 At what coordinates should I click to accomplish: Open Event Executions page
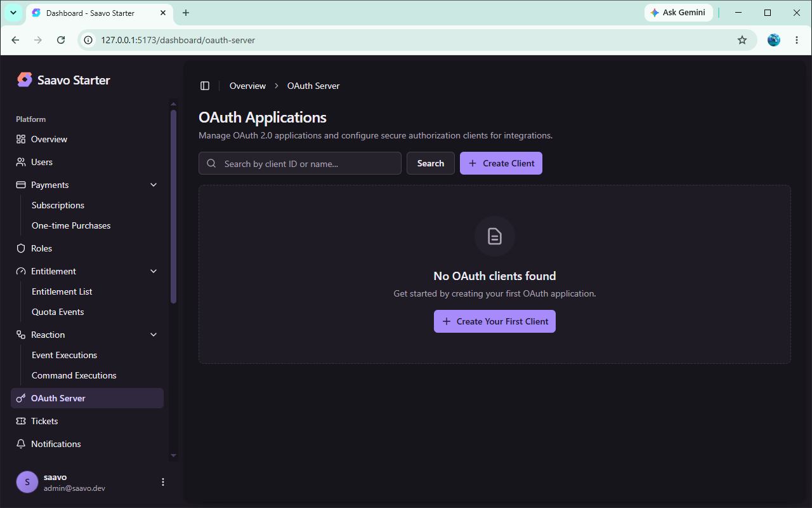pos(64,355)
